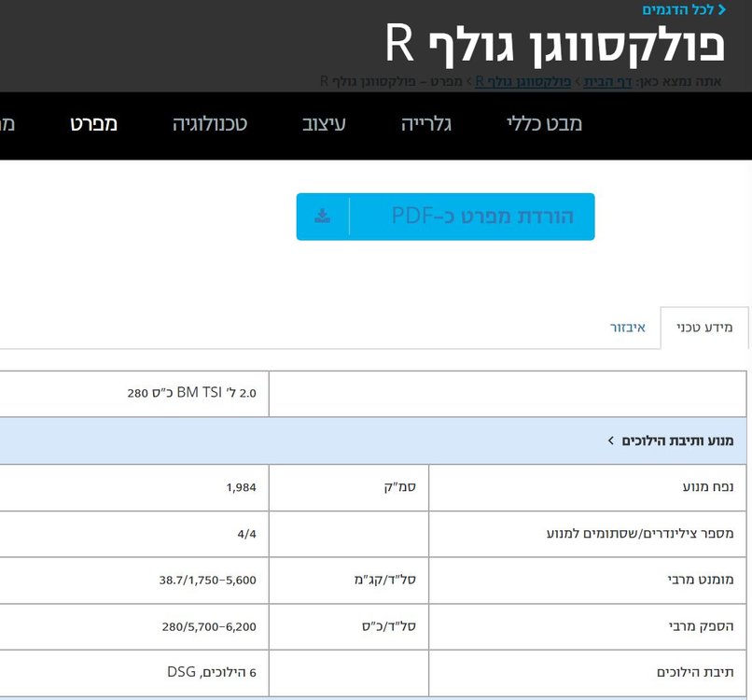Click the הספק מרבי row label

(x=702, y=626)
